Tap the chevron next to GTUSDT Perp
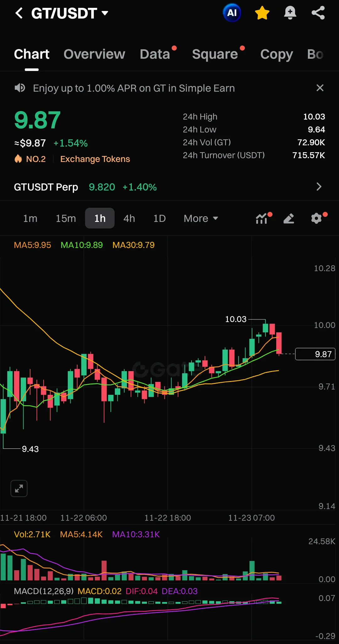Viewport: 339px width, 644px height. click(x=319, y=187)
